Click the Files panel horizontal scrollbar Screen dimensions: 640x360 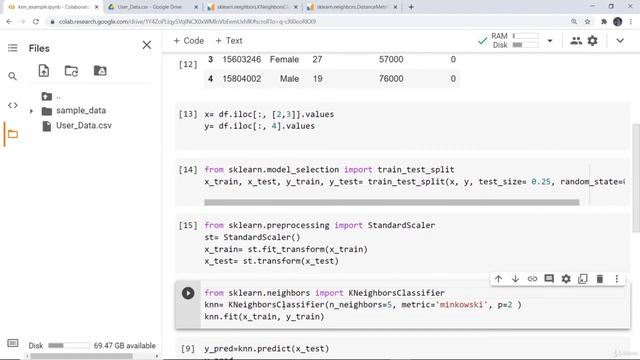[82, 356]
